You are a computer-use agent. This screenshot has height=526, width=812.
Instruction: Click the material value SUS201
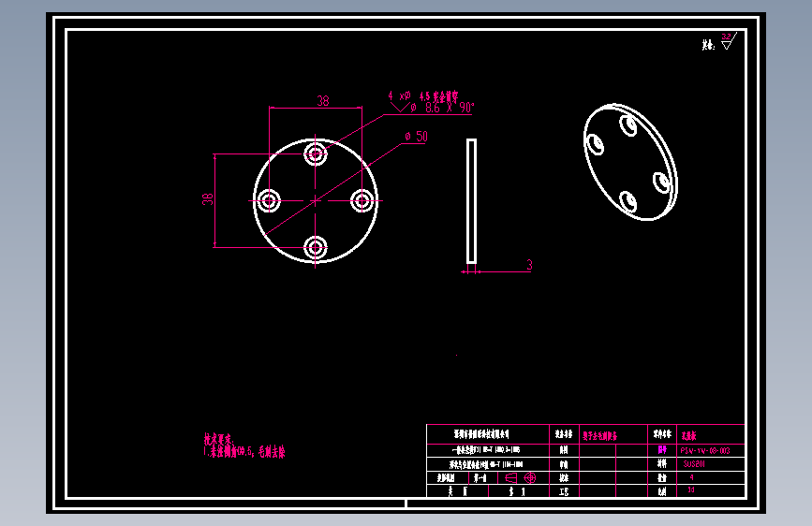tap(693, 464)
